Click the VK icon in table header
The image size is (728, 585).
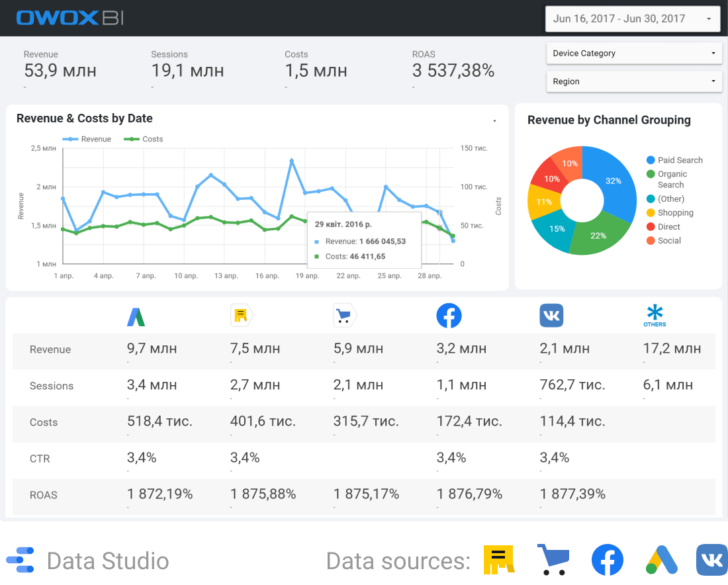pyautogui.click(x=551, y=316)
